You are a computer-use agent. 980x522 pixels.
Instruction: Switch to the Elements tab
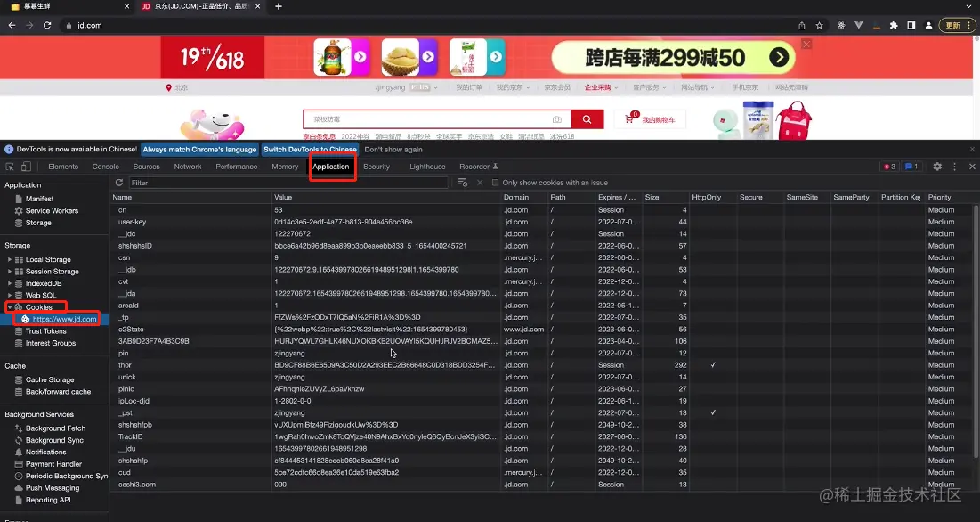[63, 167]
